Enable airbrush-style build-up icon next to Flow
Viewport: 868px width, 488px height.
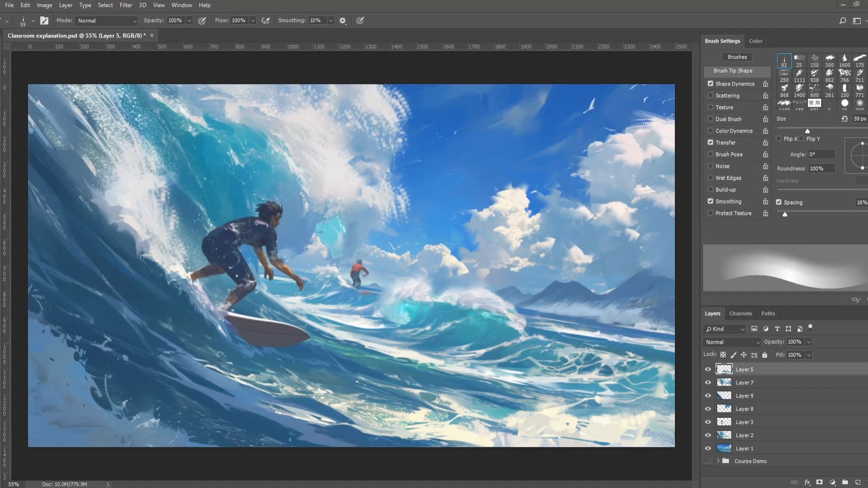click(266, 20)
